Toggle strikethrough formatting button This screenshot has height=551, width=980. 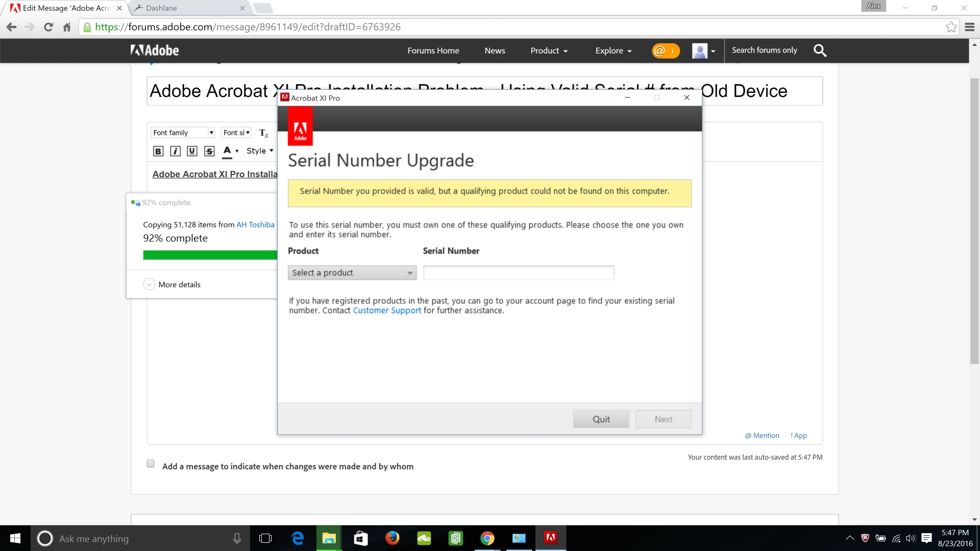tap(209, 151)
